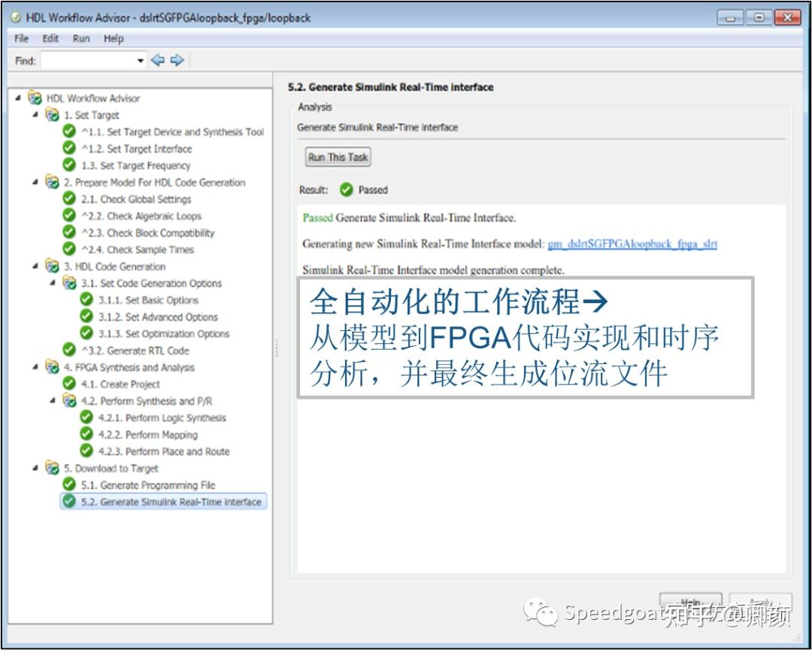The image size is (812, 650).
Task: Open the Help menu
Action: coord(114,38)
